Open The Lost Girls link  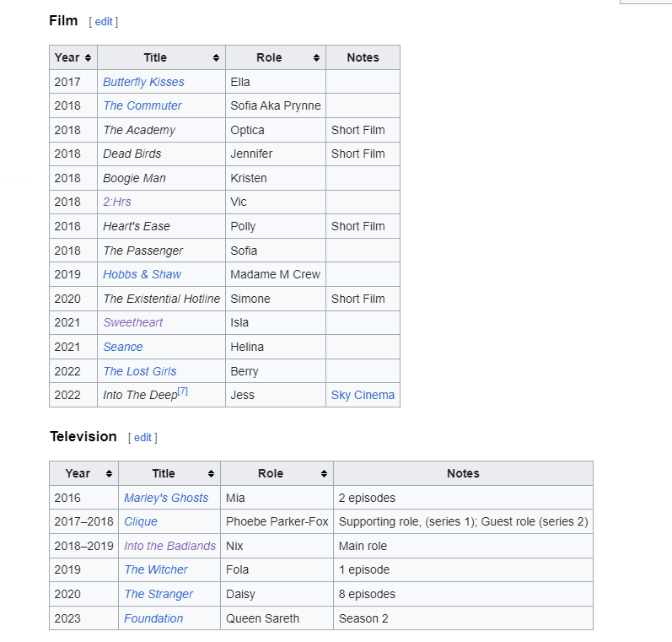point(140,371)
